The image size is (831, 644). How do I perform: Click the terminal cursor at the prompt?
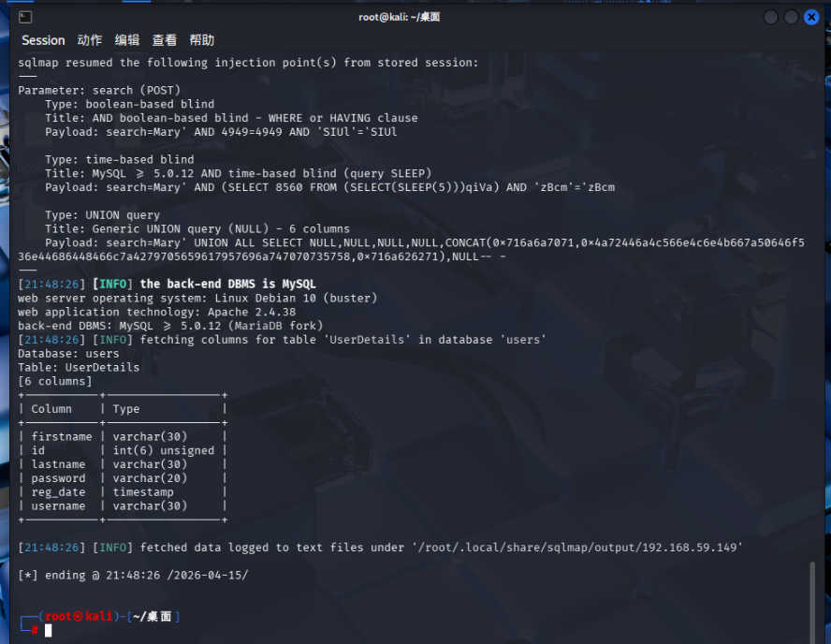(x=49, y=630)
